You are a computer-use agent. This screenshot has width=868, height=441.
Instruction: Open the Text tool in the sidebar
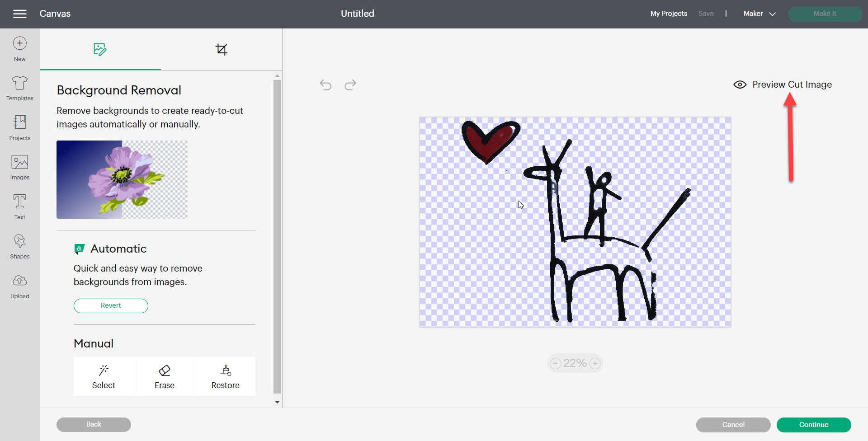click(x=19, y=206)
